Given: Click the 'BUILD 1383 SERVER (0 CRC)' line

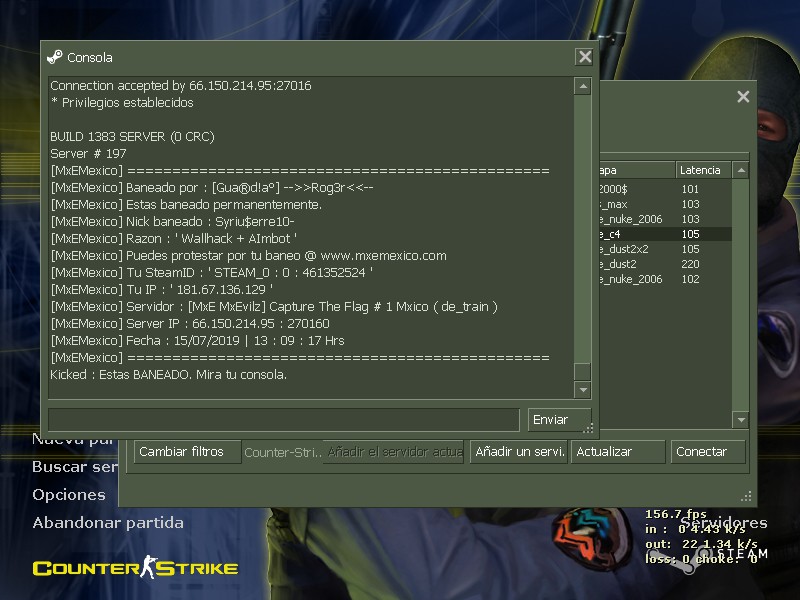Looking at the screenshot, I should pyautogui.click(x=132, y=137).
